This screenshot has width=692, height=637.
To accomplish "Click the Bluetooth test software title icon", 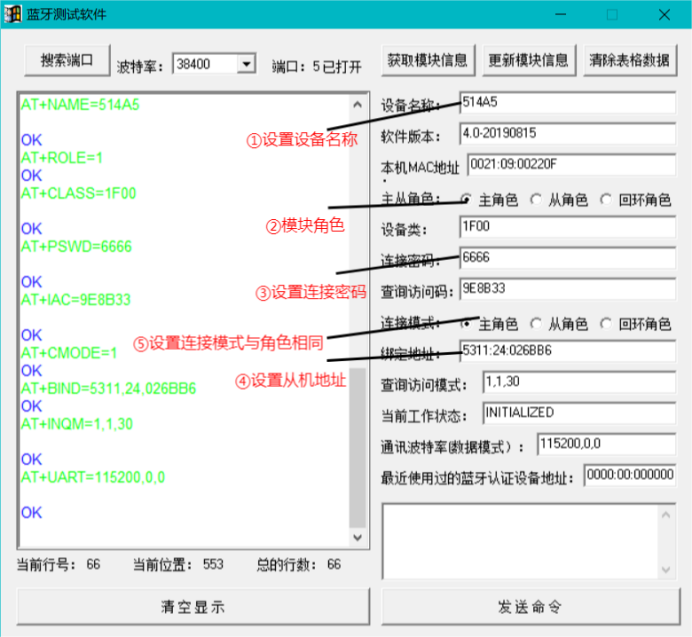I will coord(13,14).
